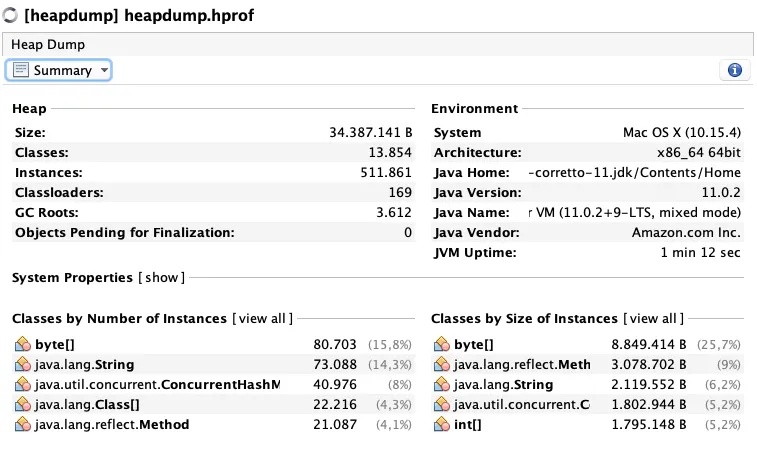Screen dimensions: 757x449
Task: Show the System Properties section
Action: coord(162,277)
